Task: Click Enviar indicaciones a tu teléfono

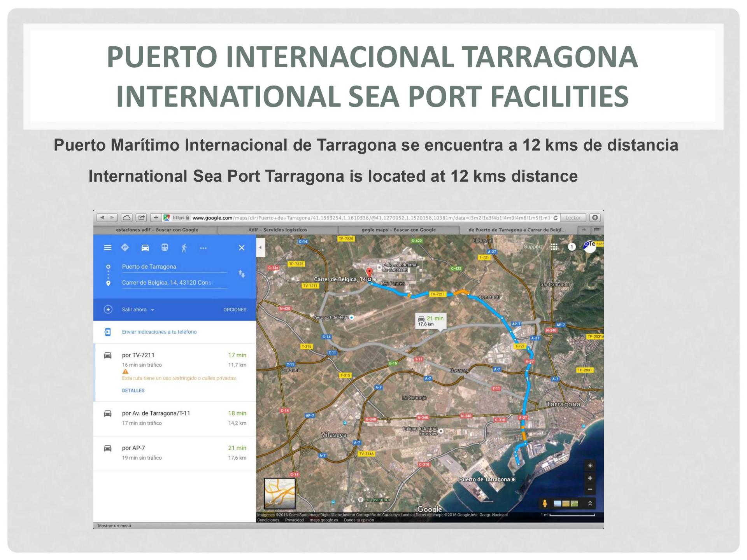Action: (159, 332)
